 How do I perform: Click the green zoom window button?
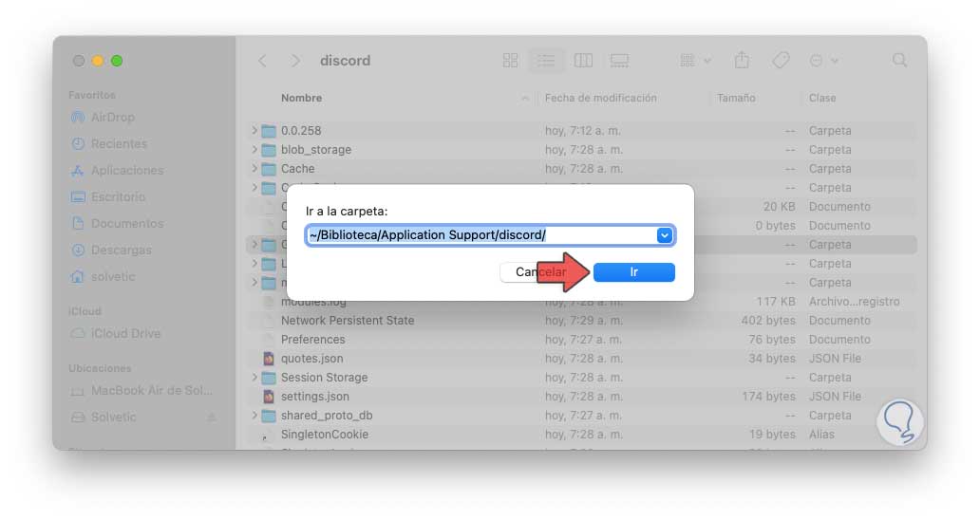coord(117,61)
